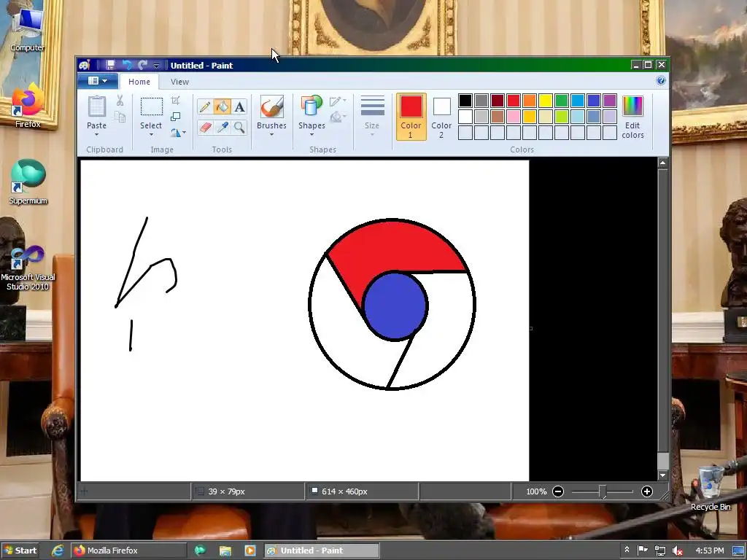Screen dimensions: 747x560
Task: Click the zoom slider handle
Action: [603, 491]
